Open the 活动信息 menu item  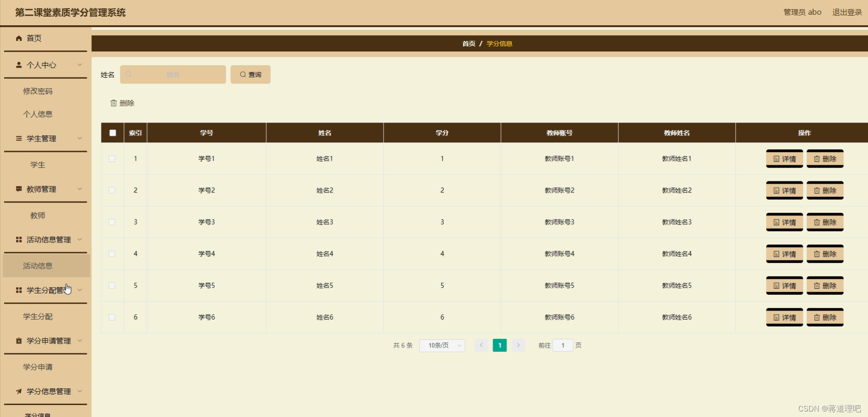[38, 265]
